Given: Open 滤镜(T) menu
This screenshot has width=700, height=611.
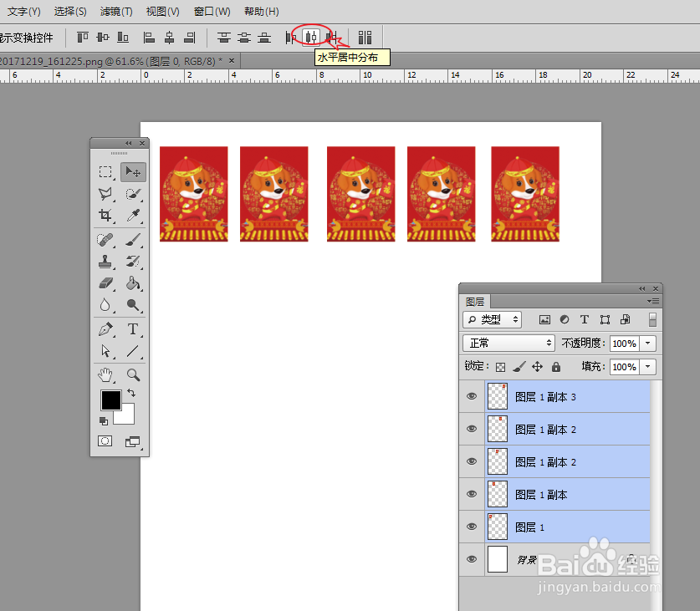Looking at the screenshot, I should [116, 12].
